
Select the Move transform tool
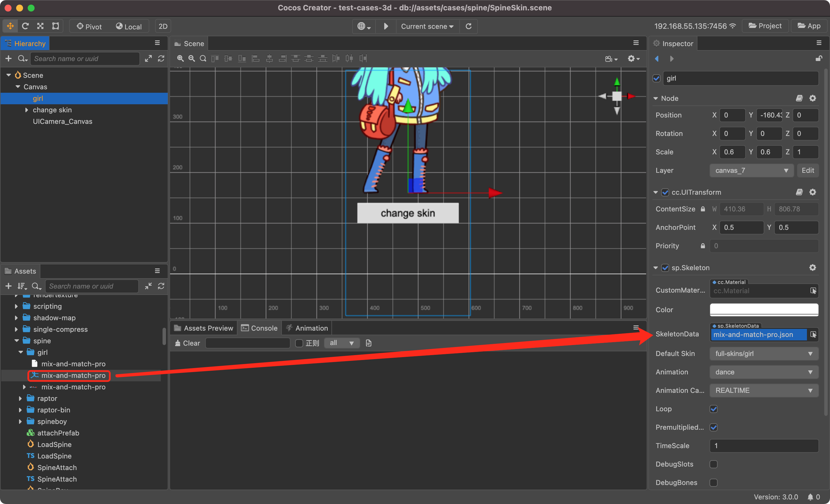[10, 26]
